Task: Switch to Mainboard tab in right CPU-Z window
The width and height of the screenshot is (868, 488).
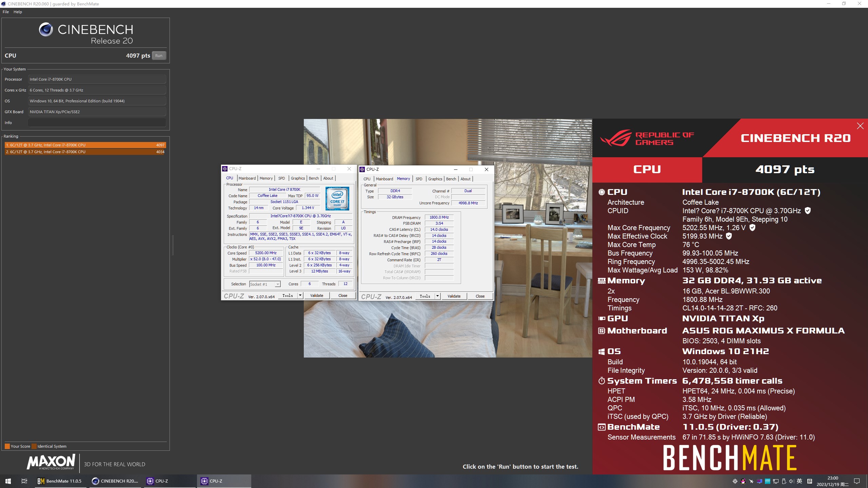Action: click(384, 179)
